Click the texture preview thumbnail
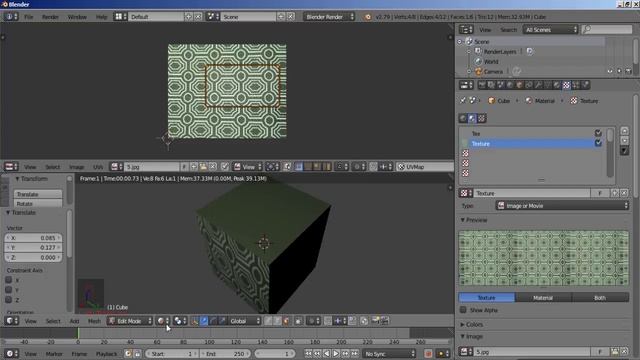The width and height of the screenshot is (640, 360). click(544, 258)
